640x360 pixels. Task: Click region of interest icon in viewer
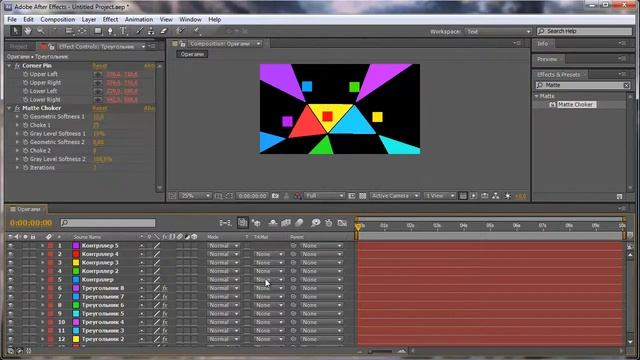351,196
